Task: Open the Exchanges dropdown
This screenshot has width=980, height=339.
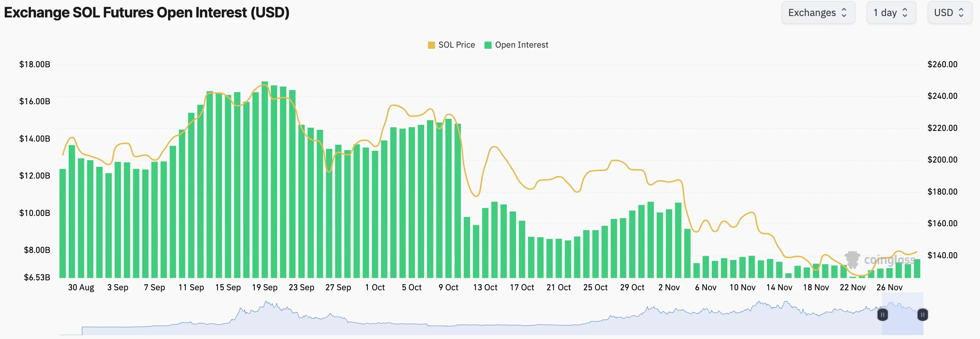Action: [x=818, y=12]
